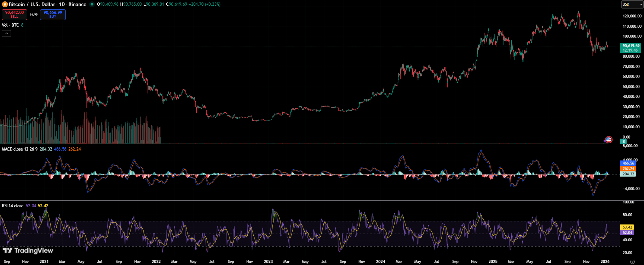Open the Bitcoin / U.S. Dollar symbol title
Image resolution: width=644 pixels, height=265 pixels.
pyautogui.click(x=47, y=4)
